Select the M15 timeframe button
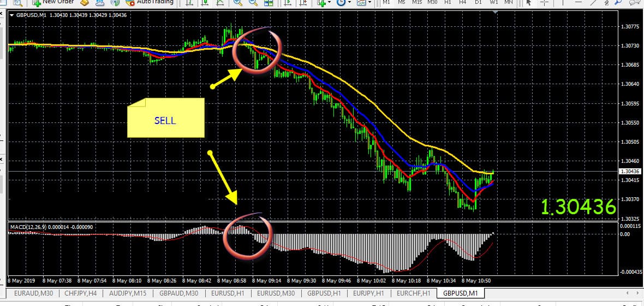Image resolution: width=644 pixels, height=306 pixels. click(x=417, y=2)
